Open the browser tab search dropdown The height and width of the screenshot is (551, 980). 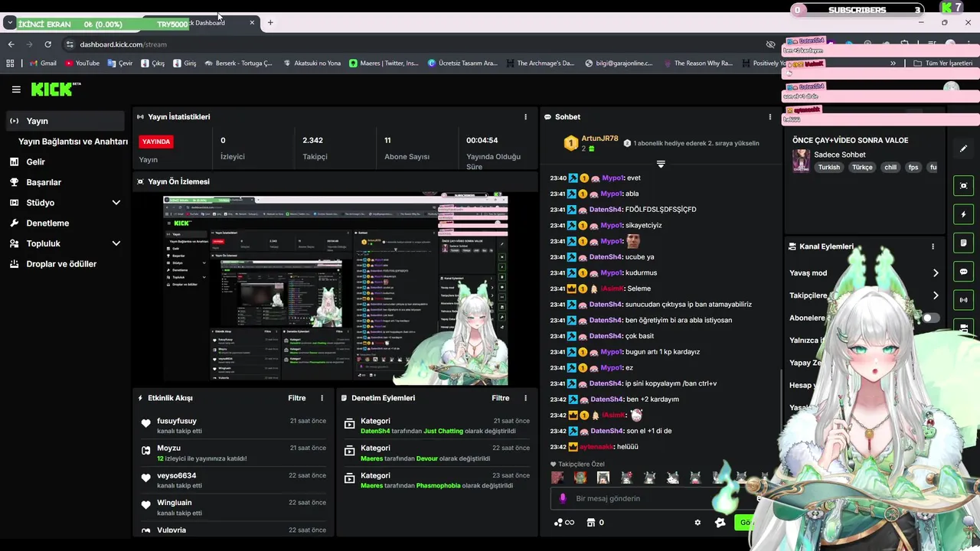click(x=9, y=23)
